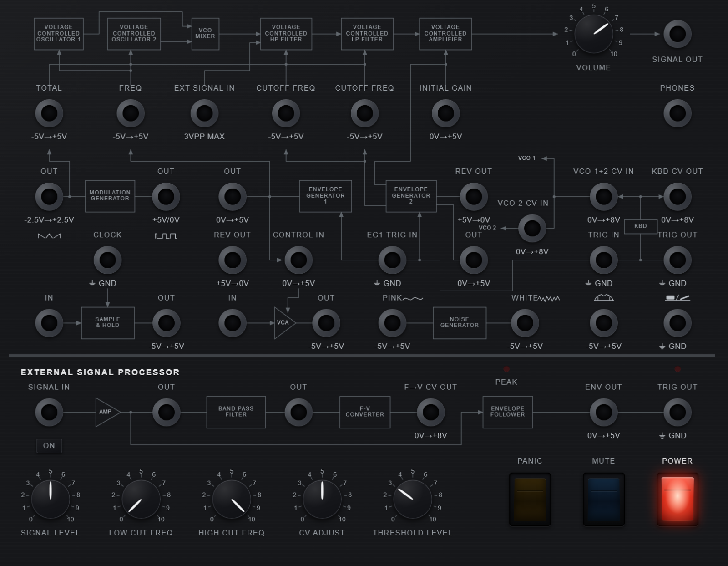Click the Modulation Generator triangle OUT jack
Screen dimensions: 728x566
[49, 197]
